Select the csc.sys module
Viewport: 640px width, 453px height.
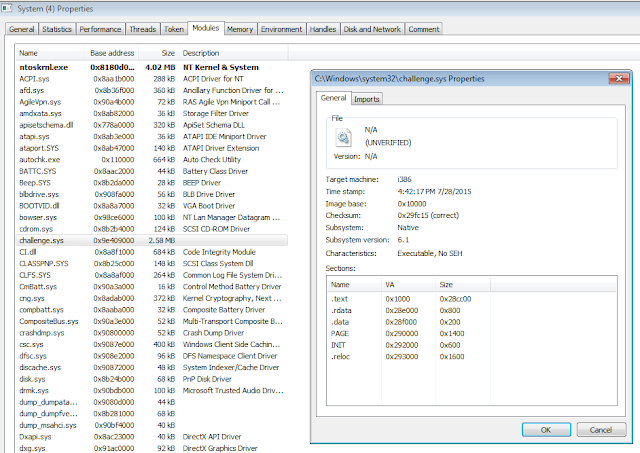tap(152, 344)
